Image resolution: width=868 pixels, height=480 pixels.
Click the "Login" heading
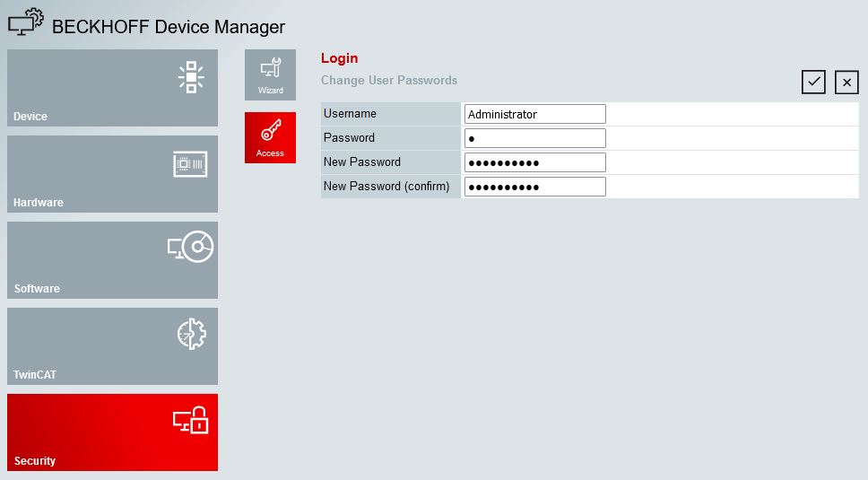click(x=339, y=58)
